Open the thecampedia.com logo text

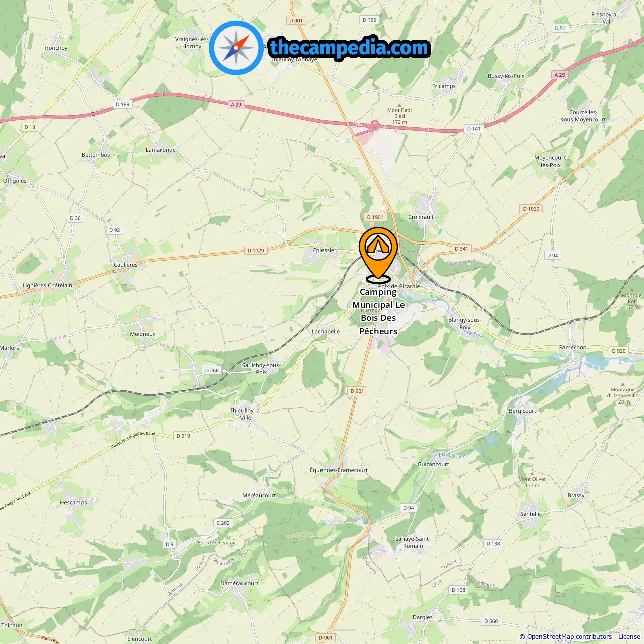[x=349, y=48]
